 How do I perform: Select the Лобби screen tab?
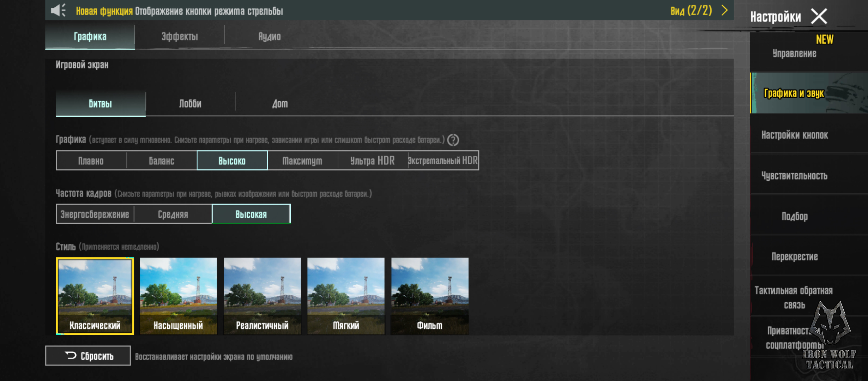[190, 104]
